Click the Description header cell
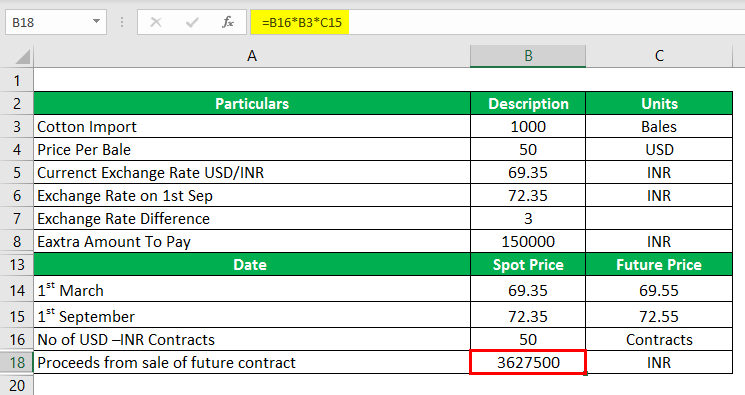Image resolution: width=745 pixels, height=395 pixels. click(528, 103)
